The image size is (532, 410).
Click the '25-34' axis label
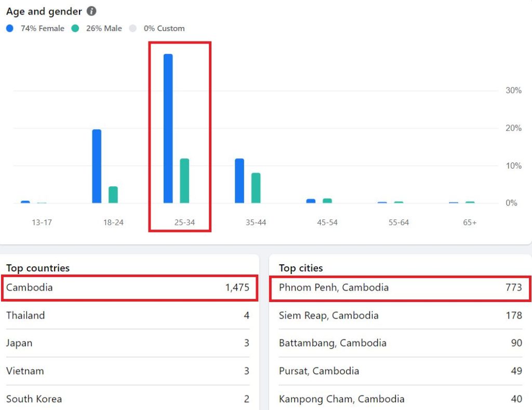[x=184, y=223]
